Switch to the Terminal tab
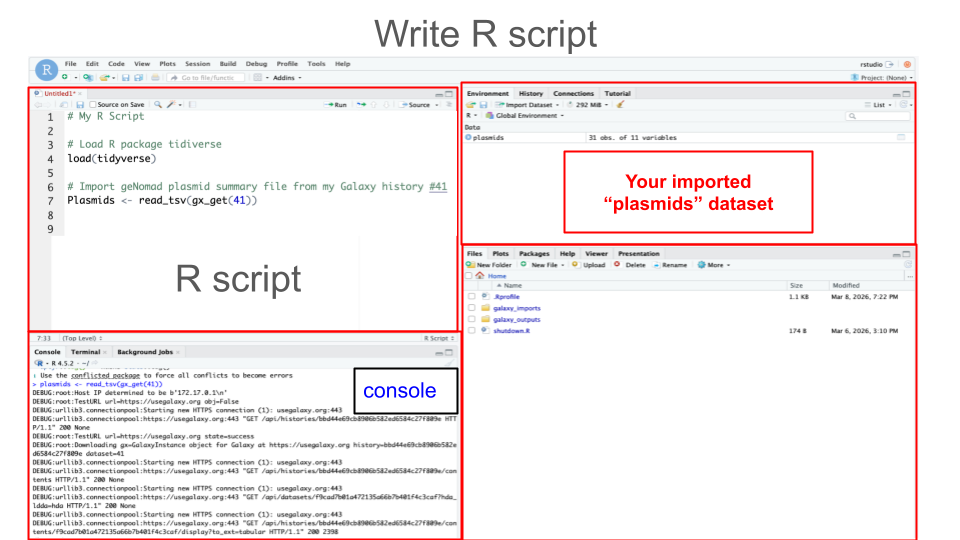This screenshot has width=960, height=540. [x=85, y=352]
